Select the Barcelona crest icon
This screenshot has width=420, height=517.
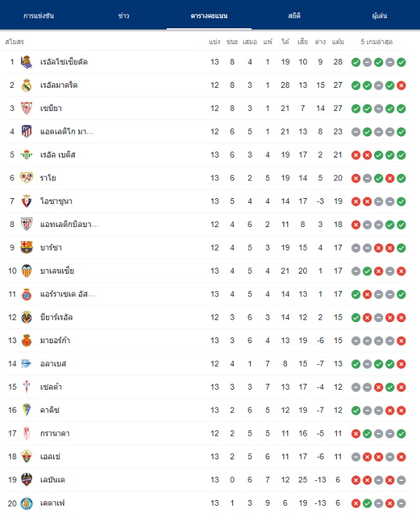[x=26, y=247]
